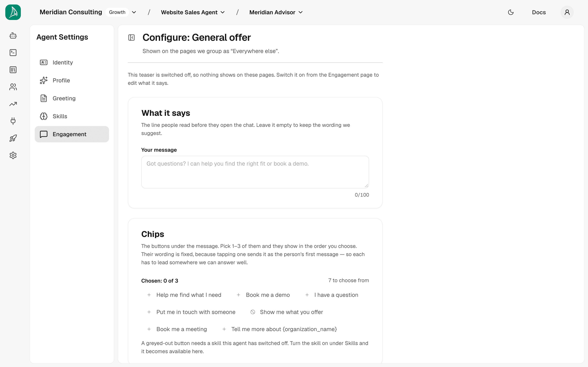Image resolution: width=588 pixels, height=367 pixels.
Task: Go to the Skills settings section
Action: click(x=72, y=116)
